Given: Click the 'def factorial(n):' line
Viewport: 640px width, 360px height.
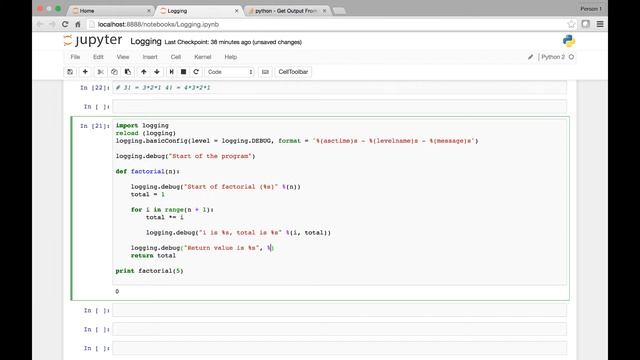Looking at the screenshot, I should pos(148,171).
